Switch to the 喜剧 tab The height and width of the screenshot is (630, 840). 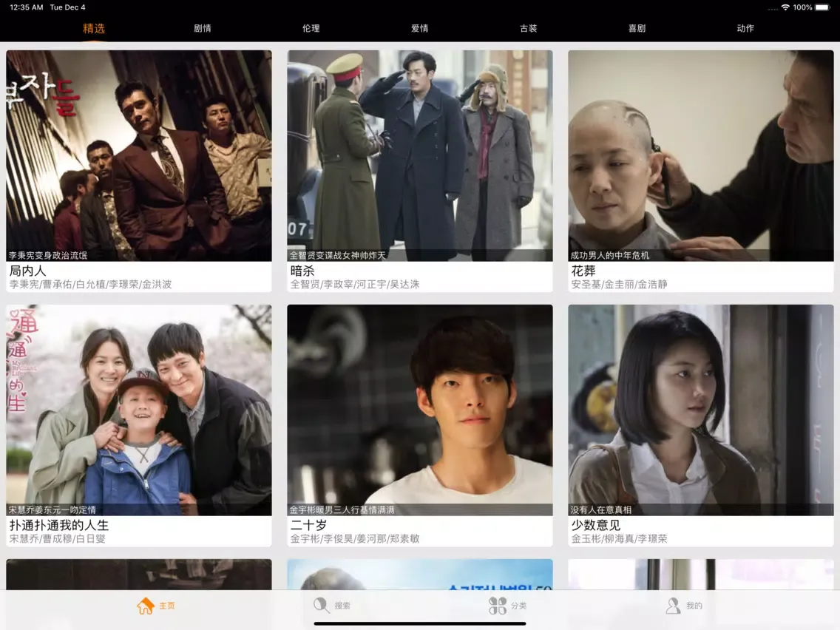click(x=637, y=28)
